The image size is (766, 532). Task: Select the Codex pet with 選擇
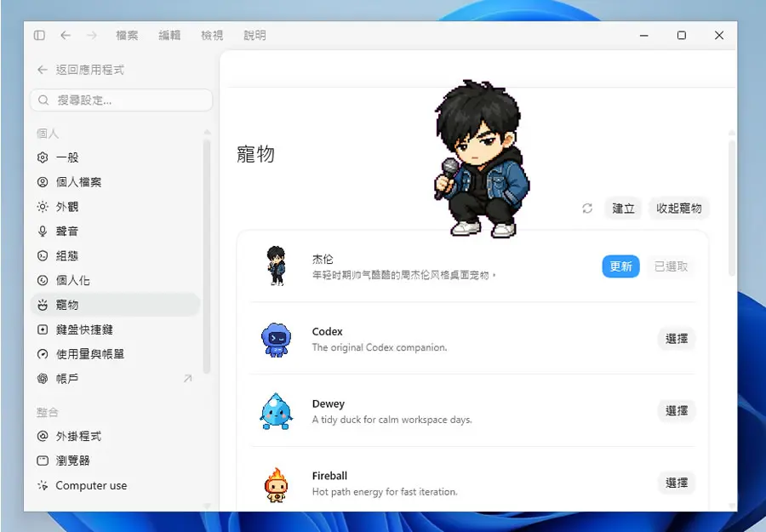pyautogui.click(x=677, y=339)
